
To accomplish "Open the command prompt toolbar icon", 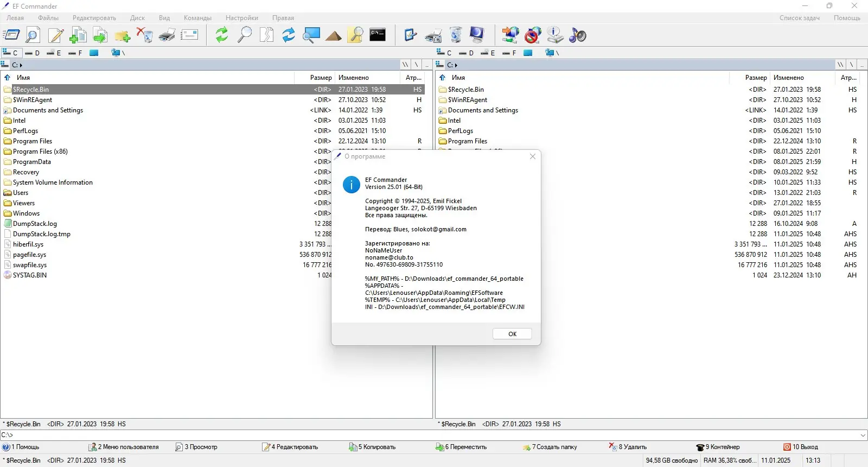I will pyautogui.click(x=378, y=35).
